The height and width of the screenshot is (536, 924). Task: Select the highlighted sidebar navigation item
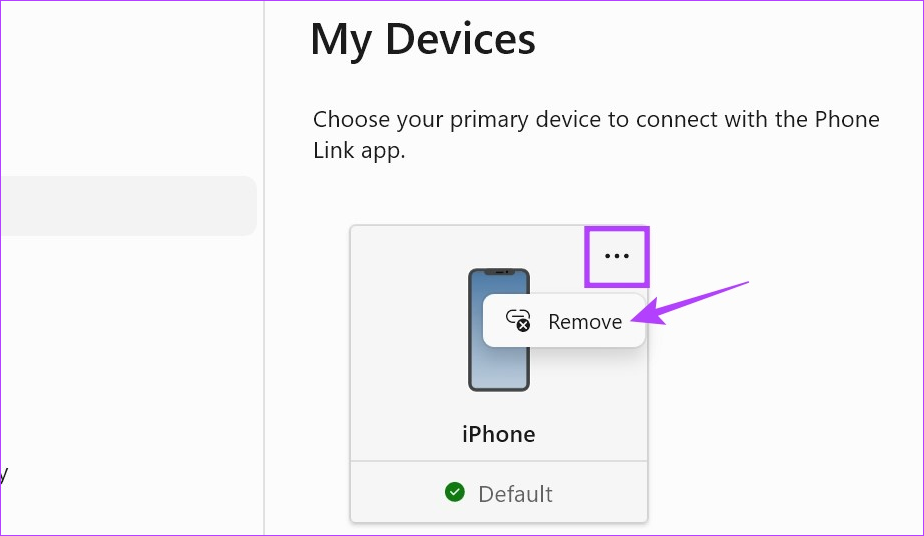point(128,206)
